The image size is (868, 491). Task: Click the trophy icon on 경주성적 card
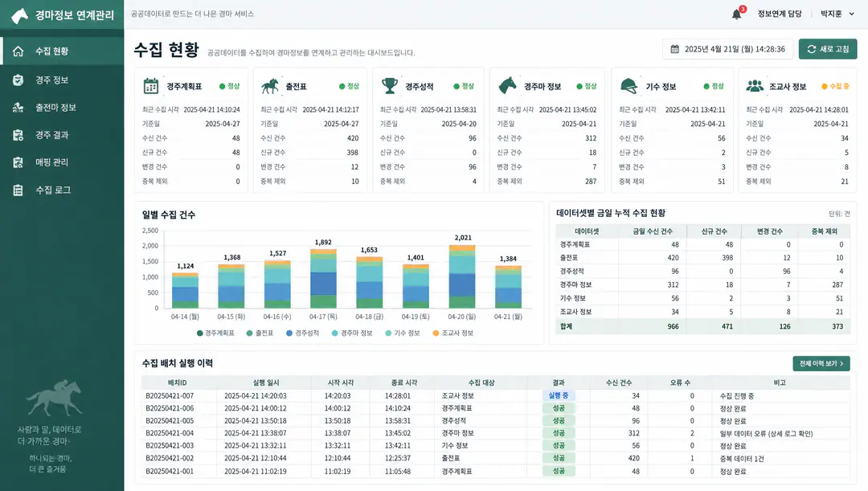click(390, 86)
